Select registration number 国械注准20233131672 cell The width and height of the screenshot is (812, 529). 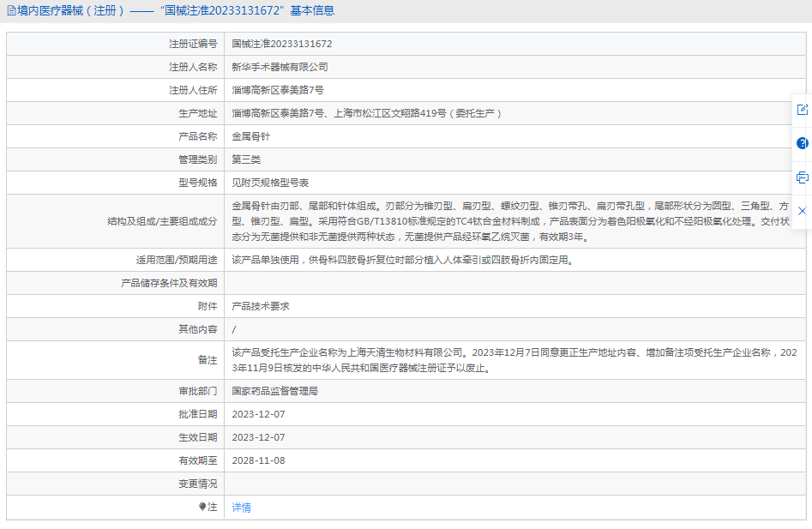[x=282, y=44]
